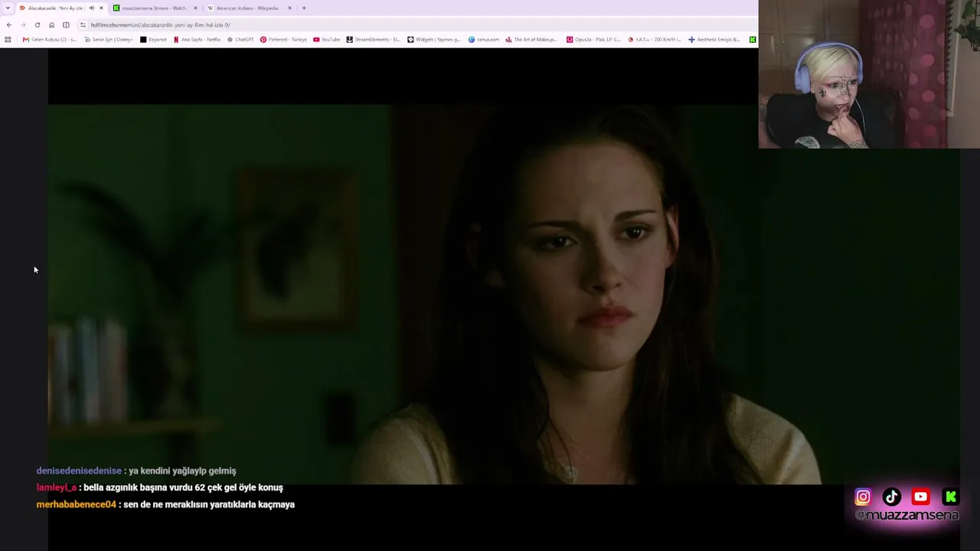This screenshot has height=551, width=980.
Task: Switch to the American Indians Wikipedia tab
Action: tap(250, 8)
